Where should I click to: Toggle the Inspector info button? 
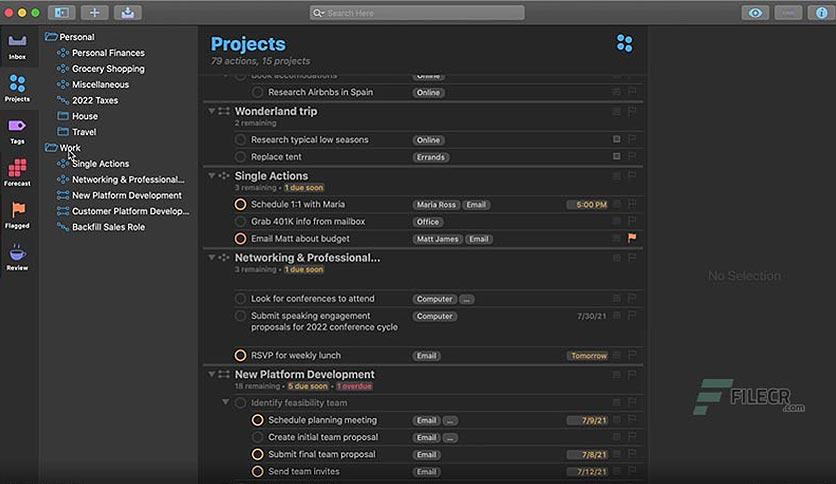821,13
